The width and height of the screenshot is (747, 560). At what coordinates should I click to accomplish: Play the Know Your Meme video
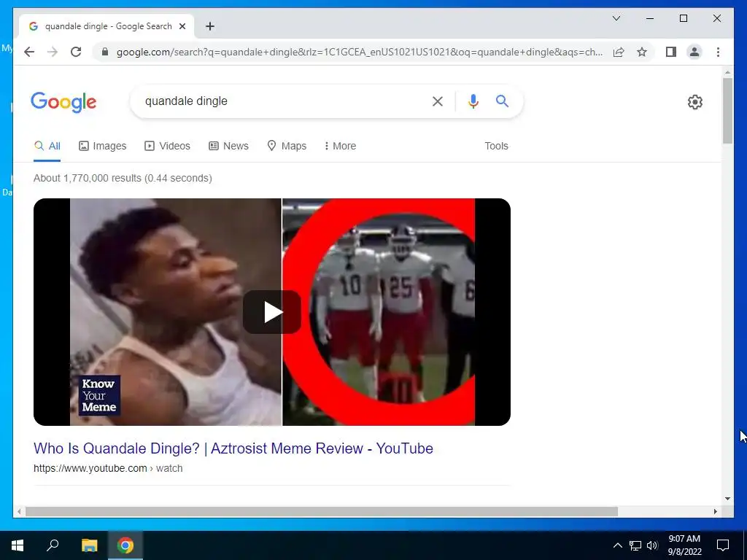tap(272, 312)
